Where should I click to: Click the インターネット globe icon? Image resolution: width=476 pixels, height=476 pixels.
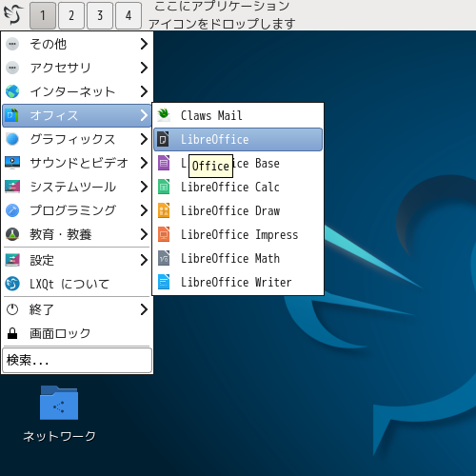(12, 91)
